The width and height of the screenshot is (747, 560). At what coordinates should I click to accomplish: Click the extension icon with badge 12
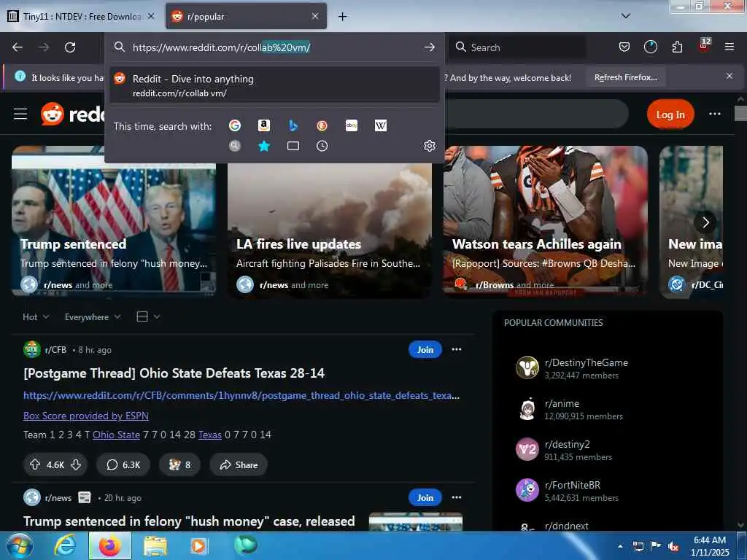click(704, 46)
